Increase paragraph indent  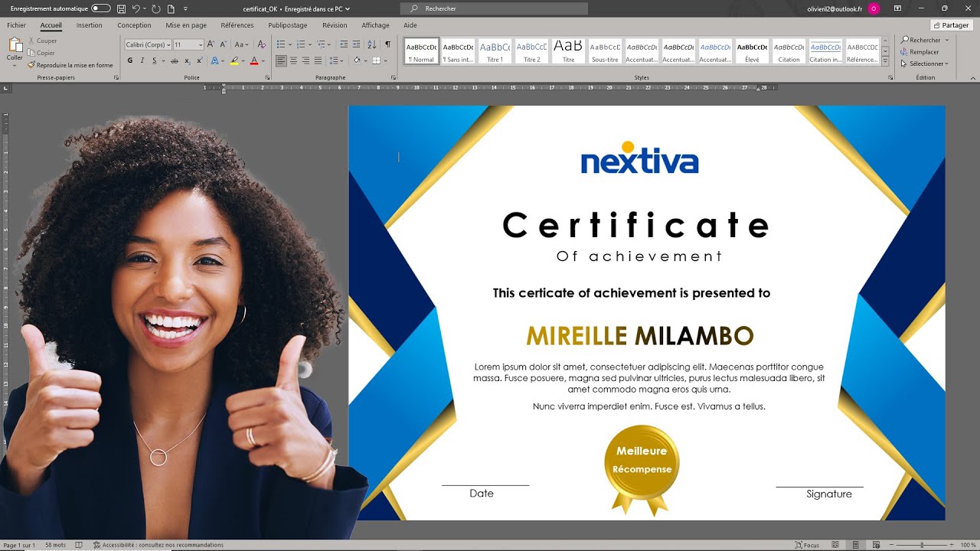click(x=357, y=44)
